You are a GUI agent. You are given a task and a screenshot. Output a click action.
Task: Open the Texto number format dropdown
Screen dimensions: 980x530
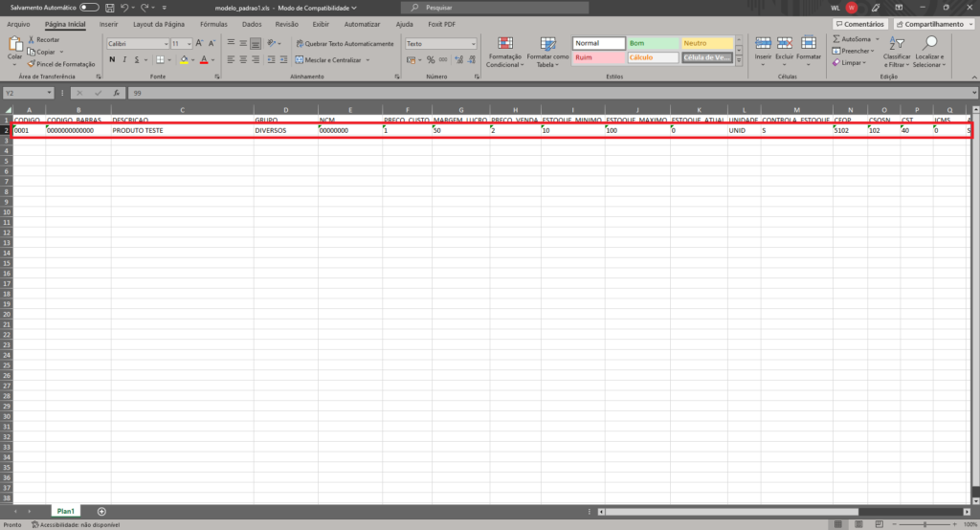(440, 44)
